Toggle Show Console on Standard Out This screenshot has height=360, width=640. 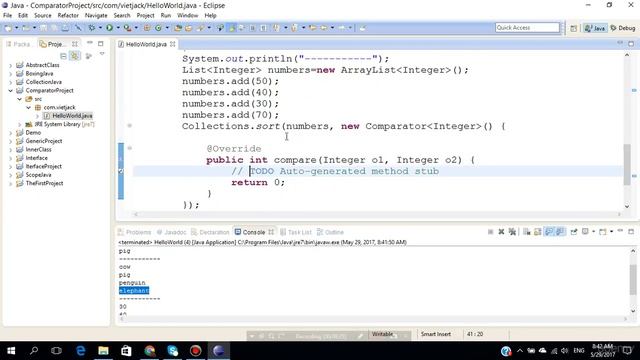click(549, 232)
